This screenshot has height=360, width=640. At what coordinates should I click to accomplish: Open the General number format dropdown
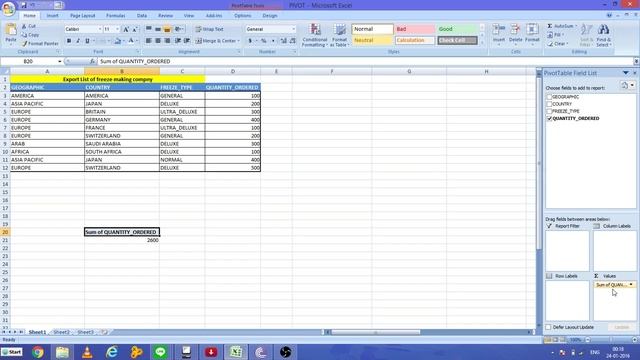tap(293, 29)
